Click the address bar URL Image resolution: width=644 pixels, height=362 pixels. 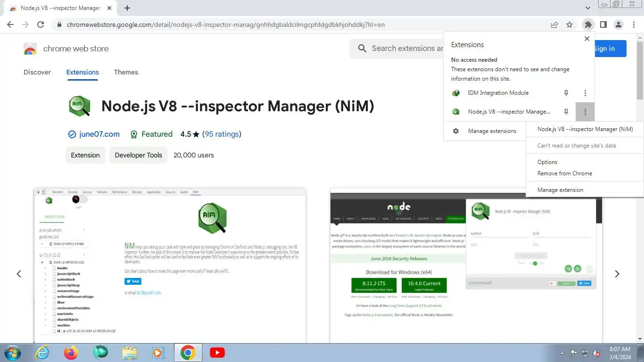click(225, 25)
